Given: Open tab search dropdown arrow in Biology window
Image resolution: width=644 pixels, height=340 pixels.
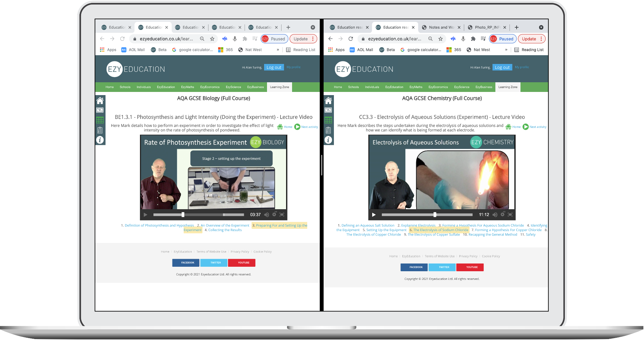Looking at the screenshot, I should [313, 27].
